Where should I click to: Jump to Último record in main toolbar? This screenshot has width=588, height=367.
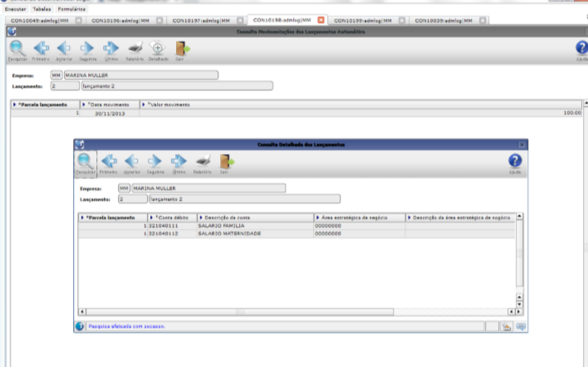point(111,51)
